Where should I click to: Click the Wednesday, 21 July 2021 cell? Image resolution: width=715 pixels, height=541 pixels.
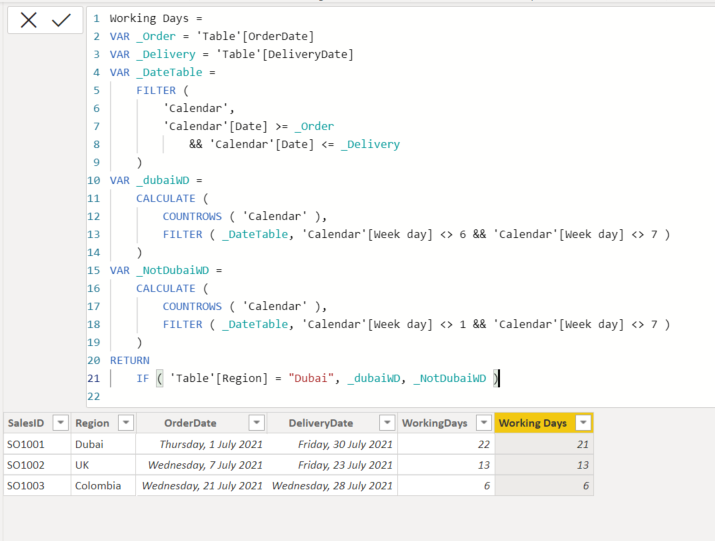(x=202, y=485)
